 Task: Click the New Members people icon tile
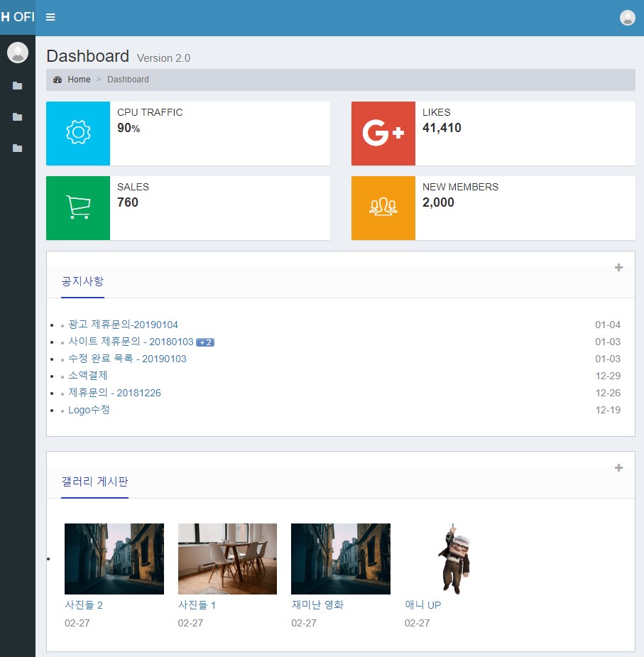point(383,208)
